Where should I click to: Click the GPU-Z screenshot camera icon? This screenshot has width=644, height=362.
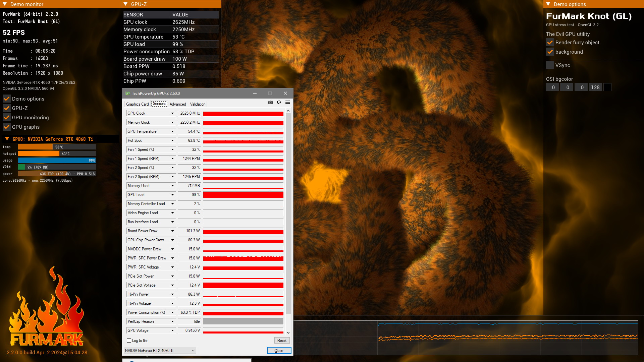pyautogui.click(x=270, y=102)
